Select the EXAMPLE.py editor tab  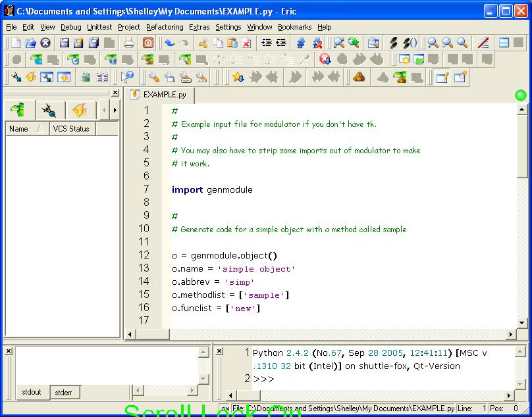(160, 95)
